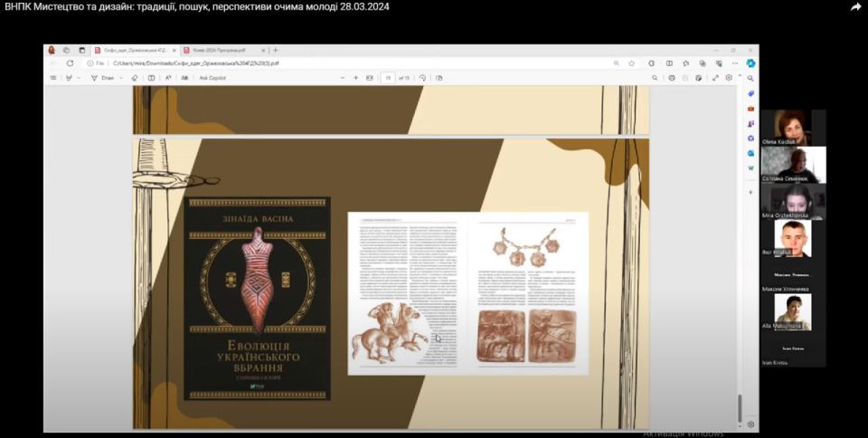Expand the highlight tool dropdown arrow

pos(80,78)
